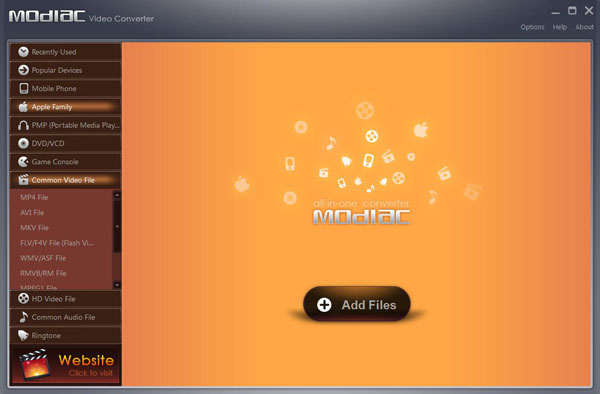Expand the Apple Family category

point(65,107)
